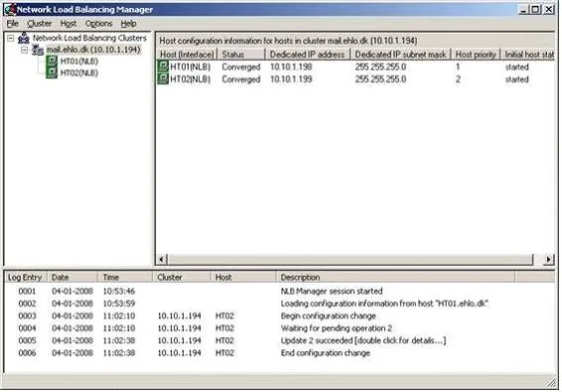The height and width of the screenshot is (392, 562).
Task: Click Converged status of HT01 row
Action: [241, 67]
